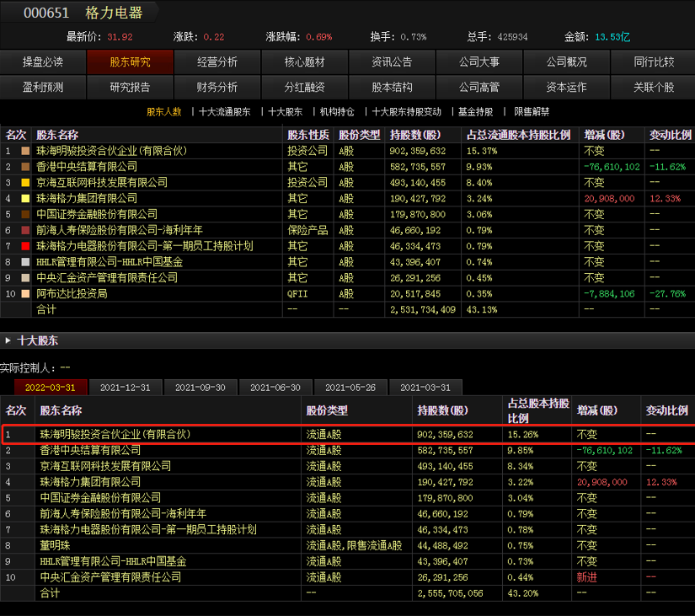Select the 2021-09-30 date tab
Image resolution: width=695 pixels, height=616 pixels.
tap(200, 388)
